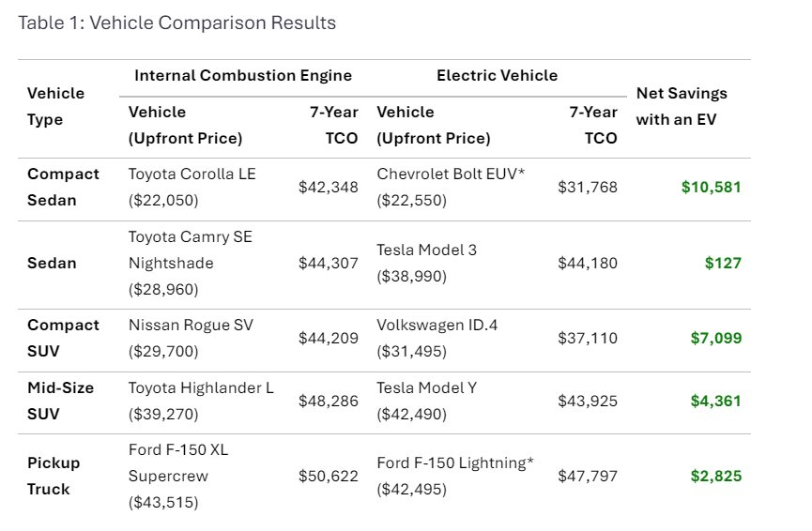Select the $10,581 net savings value

pos(711,187)
